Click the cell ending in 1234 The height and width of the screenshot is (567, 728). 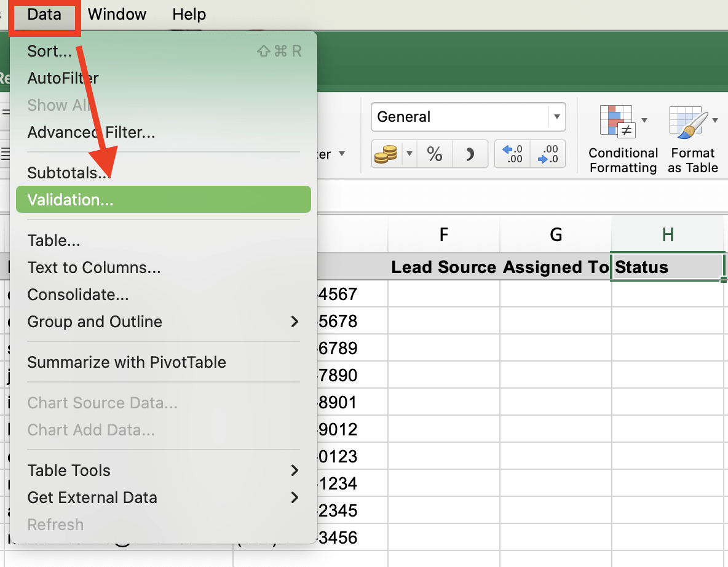pyautogui.click(x=352, y=483)
